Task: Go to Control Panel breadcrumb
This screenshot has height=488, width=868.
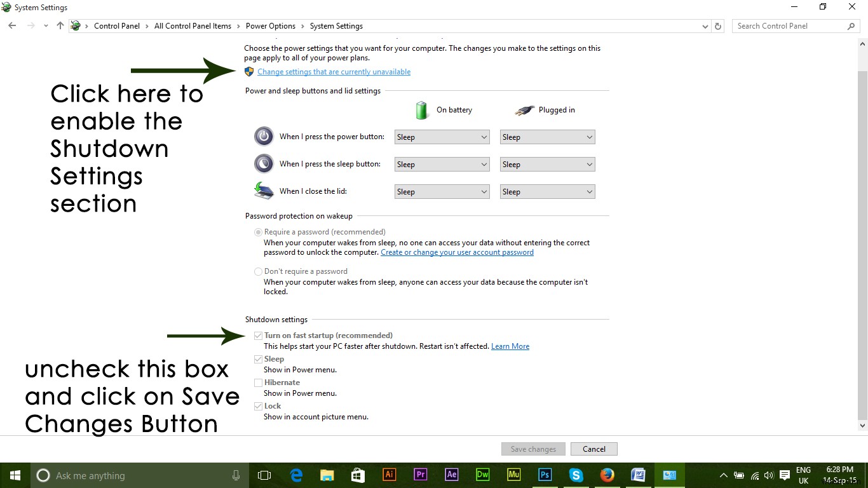Action: pos(117,26)
